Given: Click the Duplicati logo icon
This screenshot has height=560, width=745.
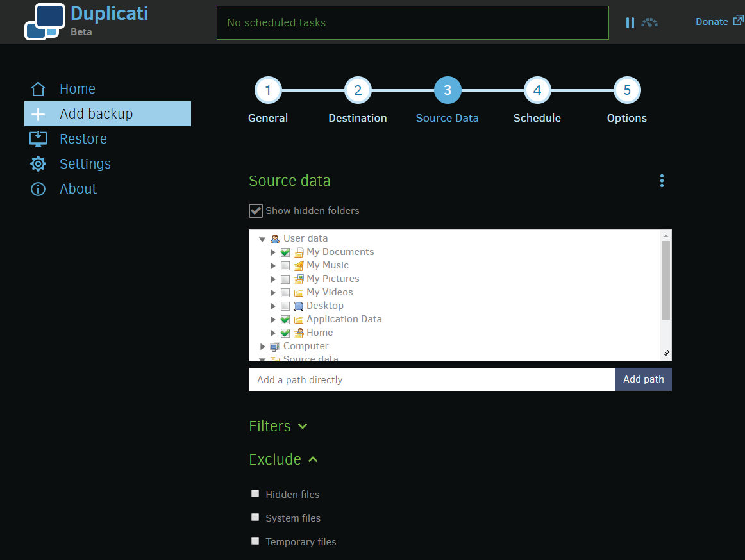Looking at the screenshot, I should pyautogui.click(x=45, y=22).
